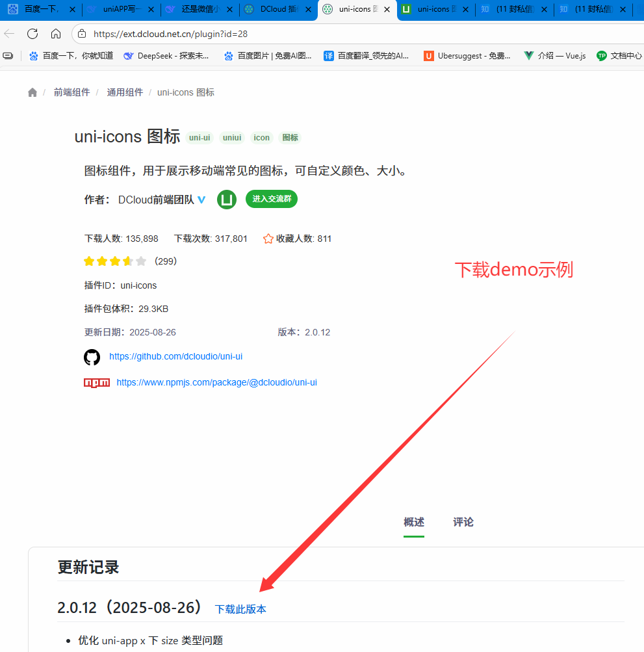Select the 概述 tab
The height and width of the screenshot is (652, 644).
(414, 522)
